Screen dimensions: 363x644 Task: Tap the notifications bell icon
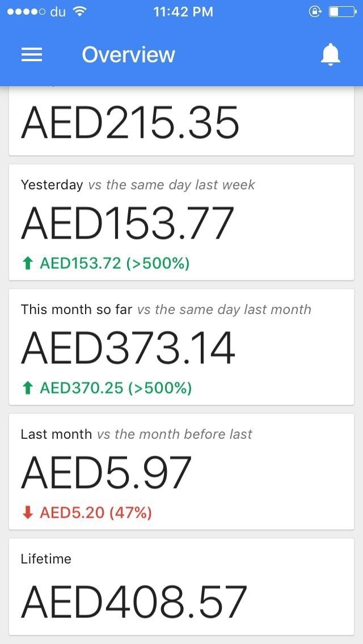(x=331, y=54)
